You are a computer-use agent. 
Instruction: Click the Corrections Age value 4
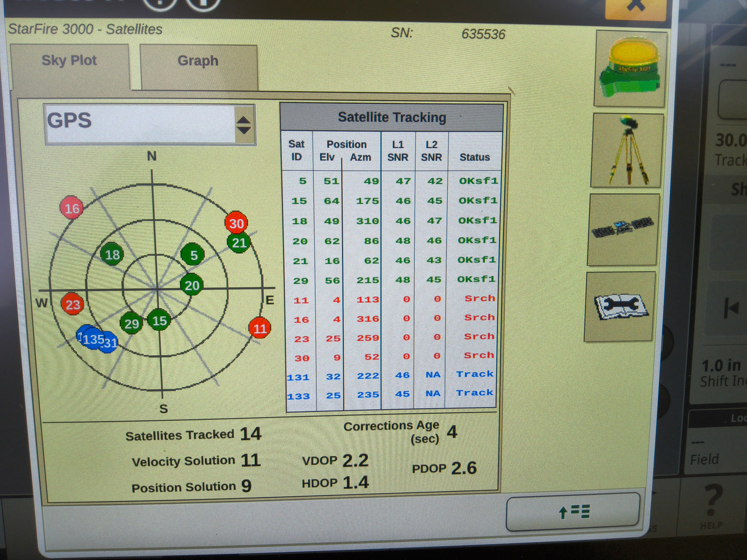[452, 431]
